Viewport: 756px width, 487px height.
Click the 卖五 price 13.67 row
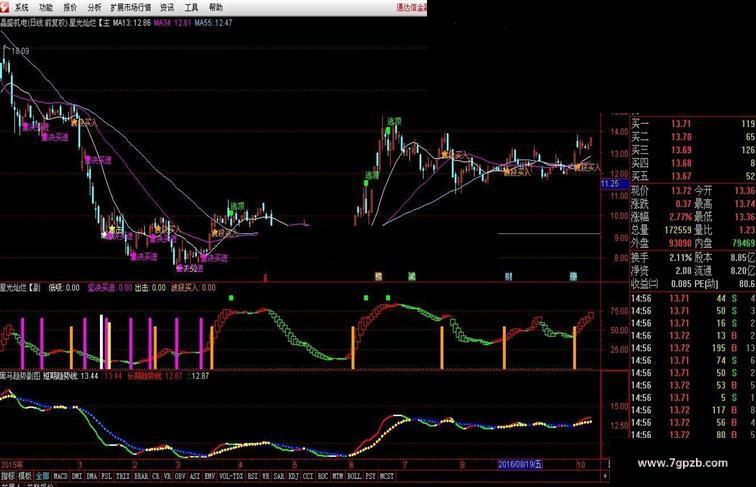(x=681, y=176)
